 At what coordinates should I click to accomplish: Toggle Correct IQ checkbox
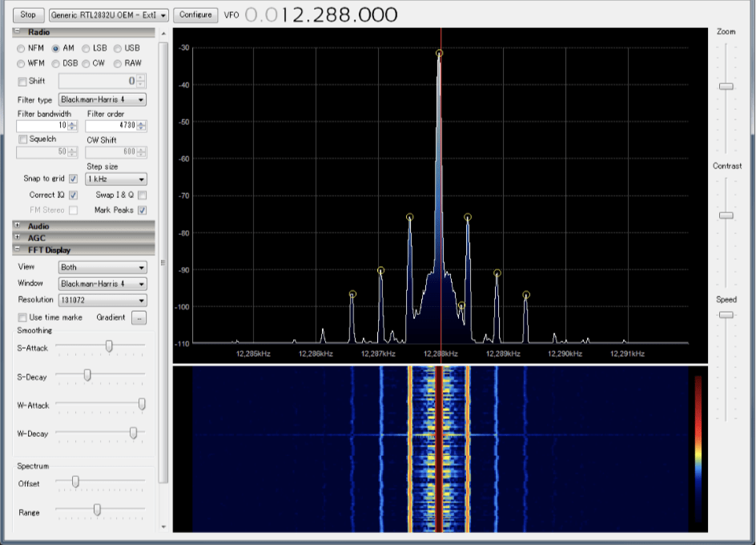[74, 195]
